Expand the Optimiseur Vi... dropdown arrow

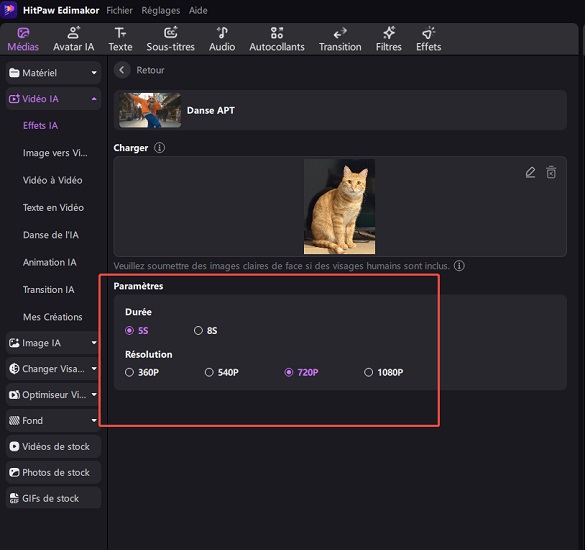[x=94, y=394]
